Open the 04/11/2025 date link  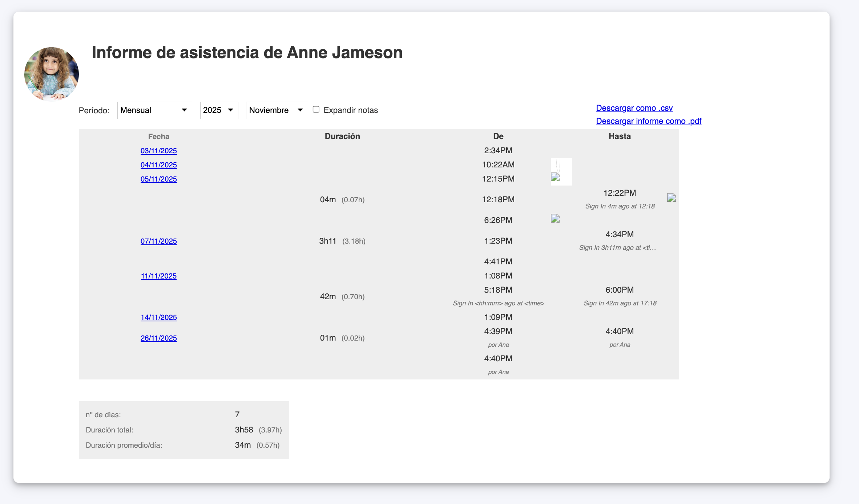click(x=158, y=165)
